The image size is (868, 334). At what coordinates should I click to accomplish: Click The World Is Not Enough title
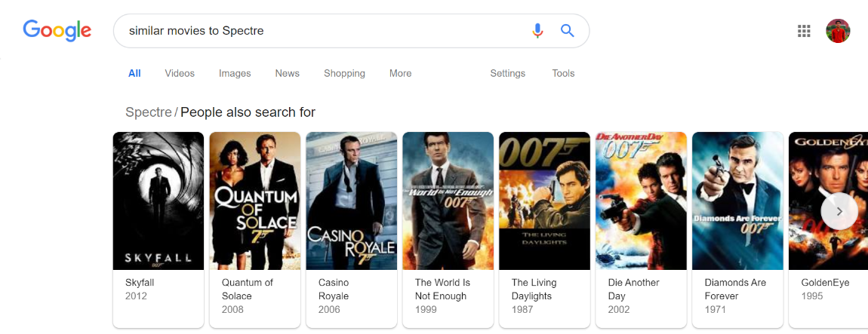click(442, 290)
